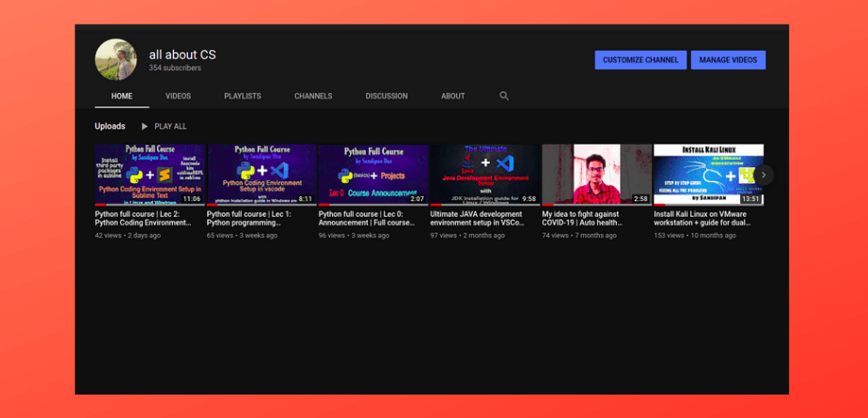Open Java Development Environment video thumbnail
Viewport: 868px width, 418px height.
tap(484, 175)
